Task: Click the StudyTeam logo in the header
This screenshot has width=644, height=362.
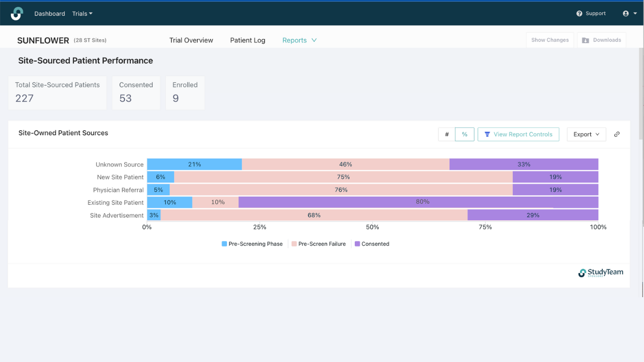Action: tap(17, 14)
